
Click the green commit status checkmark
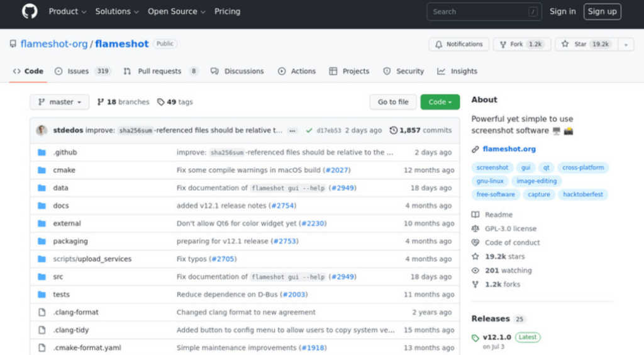click(x=309, y=131)
